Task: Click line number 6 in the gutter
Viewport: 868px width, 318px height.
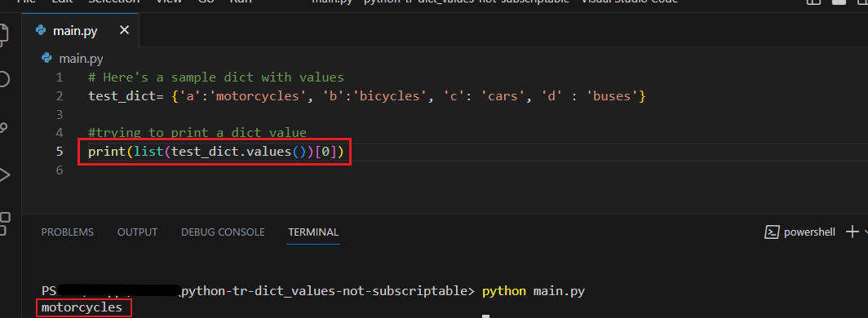Action: click(60, 170)
